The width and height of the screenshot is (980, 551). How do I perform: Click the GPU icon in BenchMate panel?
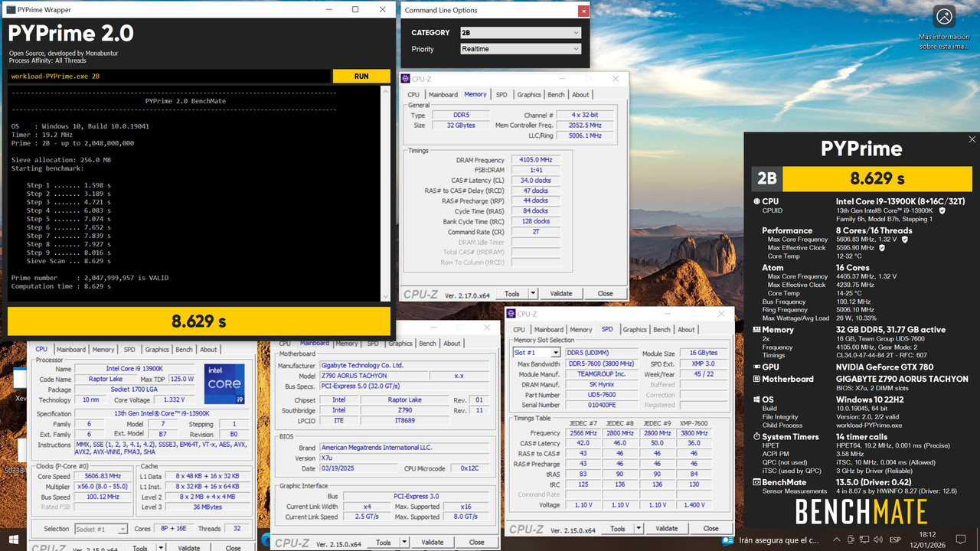pos(756,367)
